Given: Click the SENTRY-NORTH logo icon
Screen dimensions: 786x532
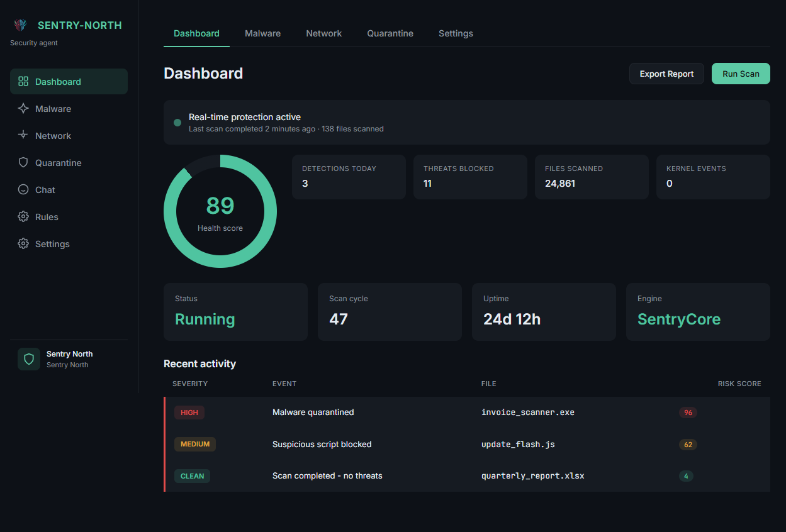Looking at the screenshot, I should [x=20, y=25].
